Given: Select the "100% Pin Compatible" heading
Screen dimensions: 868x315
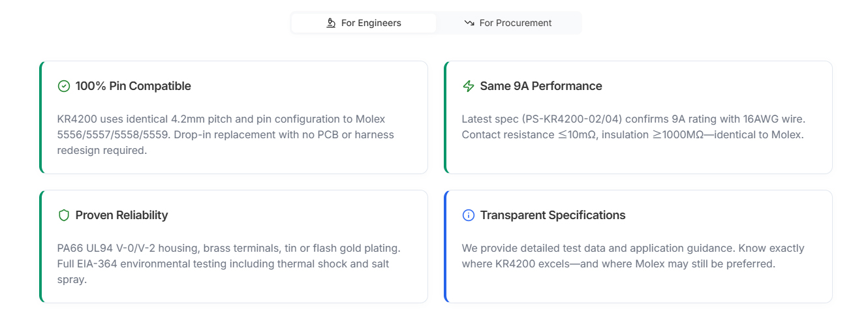Looking at the screenshot, I should (133, 86).
